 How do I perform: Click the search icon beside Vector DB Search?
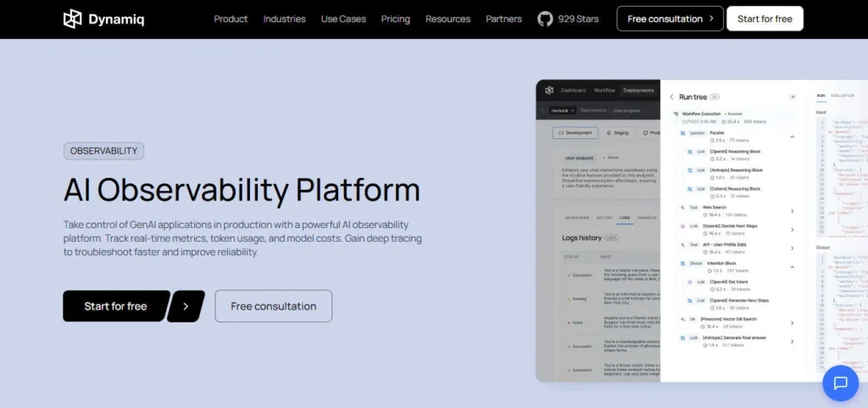(x=682, y=320)
